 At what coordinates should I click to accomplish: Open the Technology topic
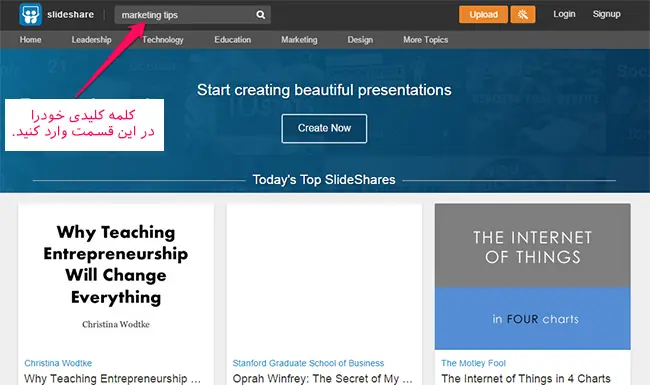click(x=162, y=40)
